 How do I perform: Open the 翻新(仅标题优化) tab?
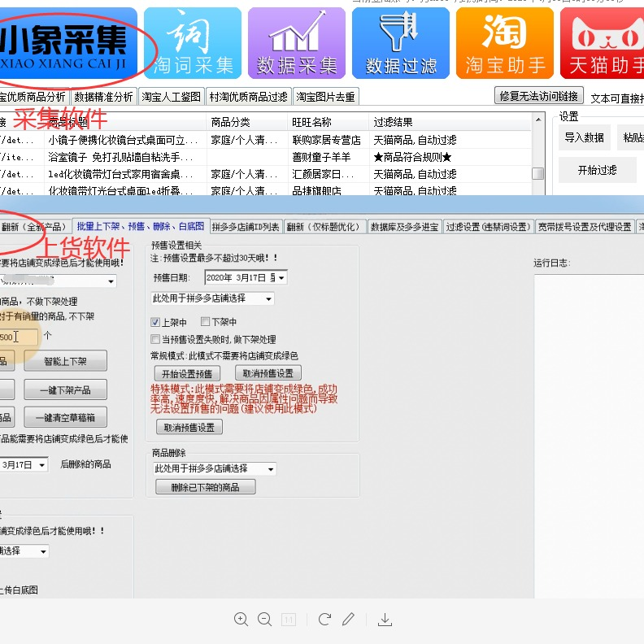324,227
